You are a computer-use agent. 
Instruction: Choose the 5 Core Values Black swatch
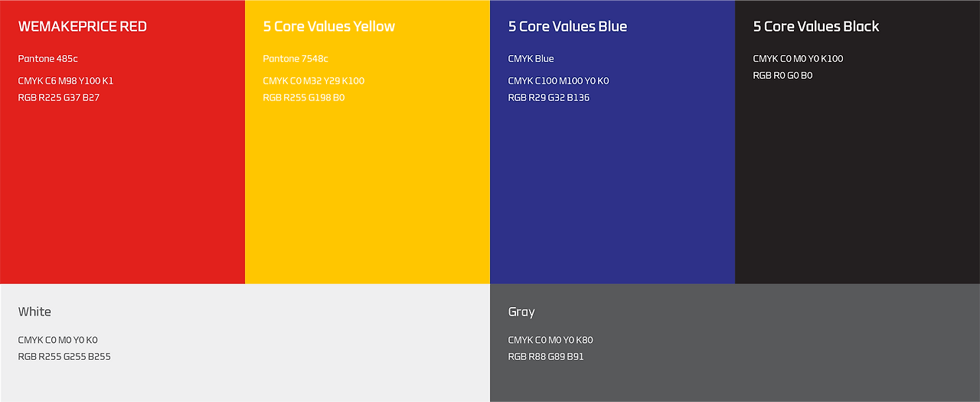pos(857,142)
